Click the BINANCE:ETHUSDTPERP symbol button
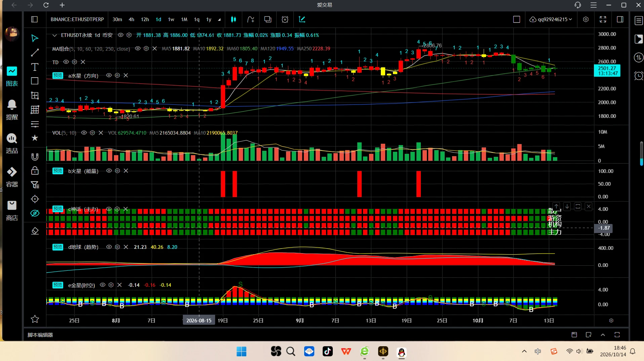This screenshot has width=644, height=361. (77, 19)
